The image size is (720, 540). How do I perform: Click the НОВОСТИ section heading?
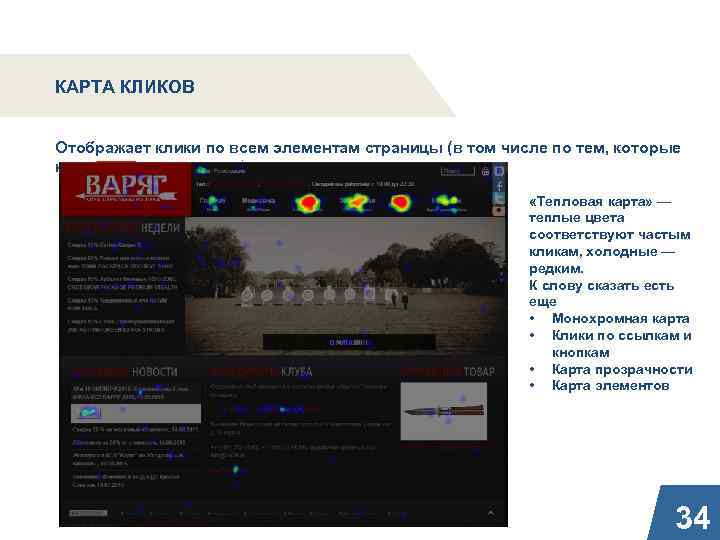click(x=154, y=372)
